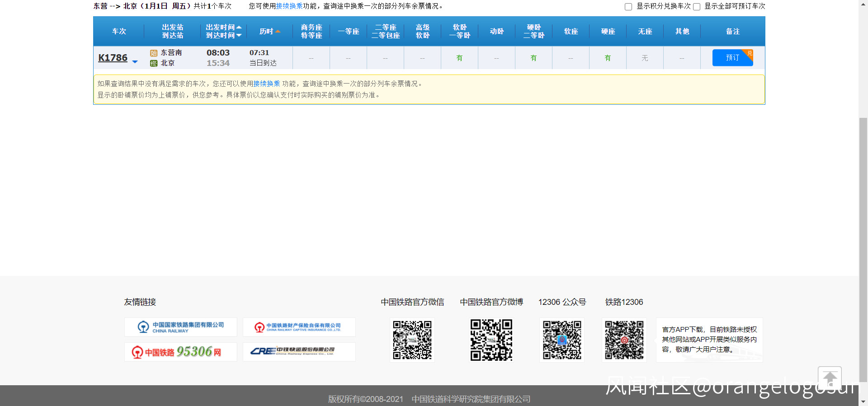Check the 显示全部可预订车次 checkbox

tap(697, 7)
